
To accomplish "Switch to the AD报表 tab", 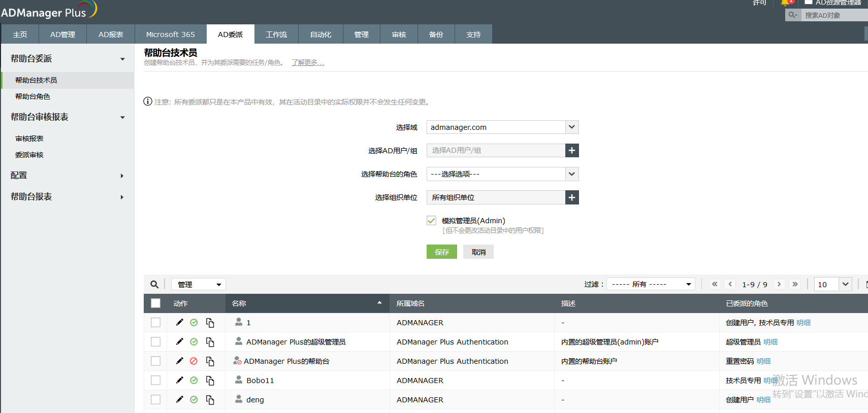I will 111,35.
